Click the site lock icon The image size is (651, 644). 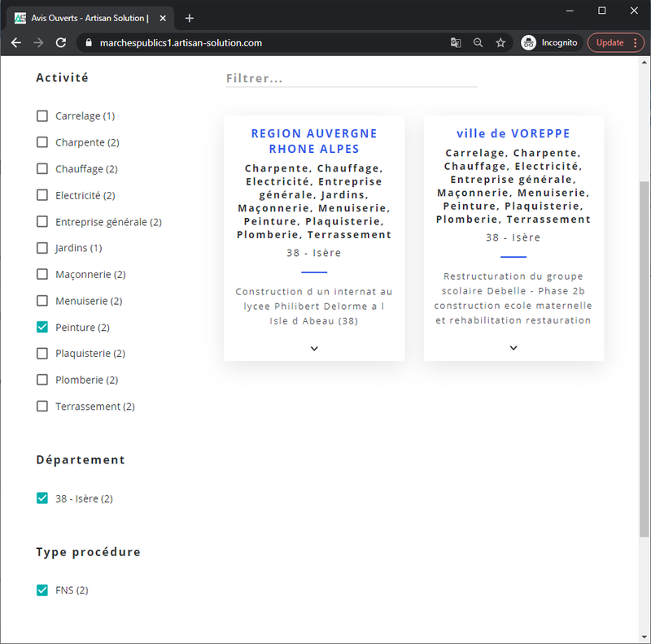(89, 43)
